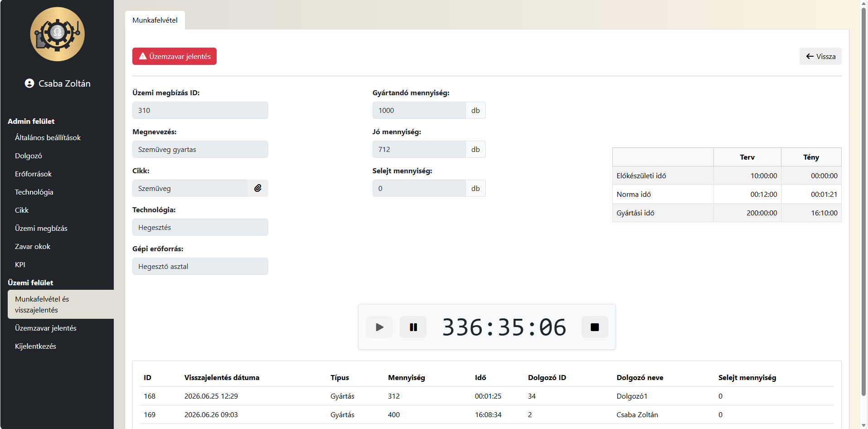Viewport: 868px width, 429px height.
Task: Click the 16:10:00 actual production time
Action: [824, 213]
